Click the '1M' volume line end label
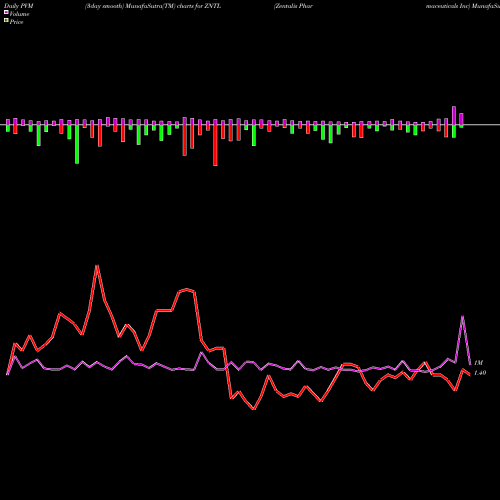Image resolution: width=500 pixels, height=500 pixels. pyautogui.click(x=478, y=363)
